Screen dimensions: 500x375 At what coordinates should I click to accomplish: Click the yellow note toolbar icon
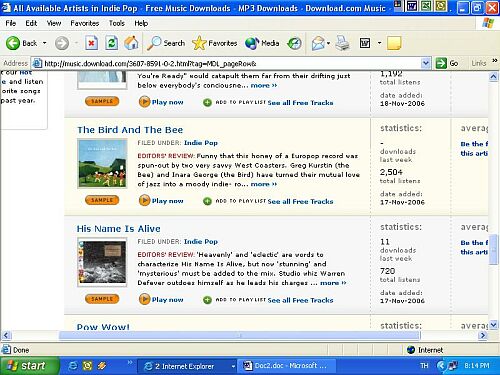point(394,43)
